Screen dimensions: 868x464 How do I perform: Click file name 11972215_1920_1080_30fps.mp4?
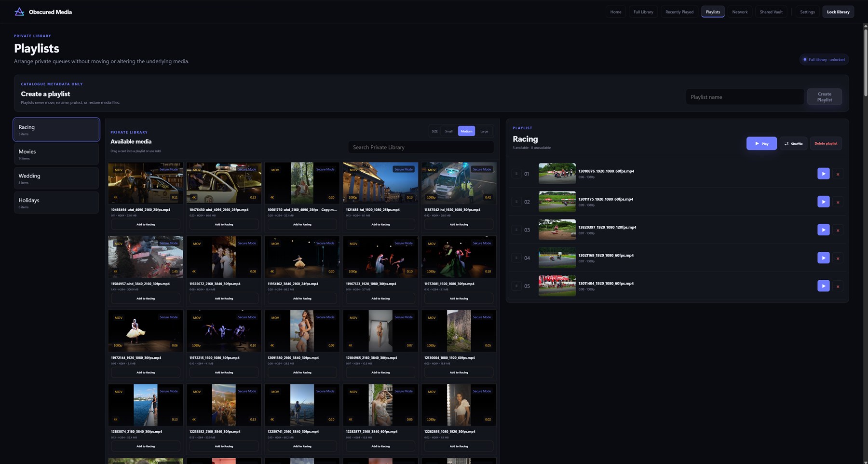pyautogui.click(x=215, y=358)
